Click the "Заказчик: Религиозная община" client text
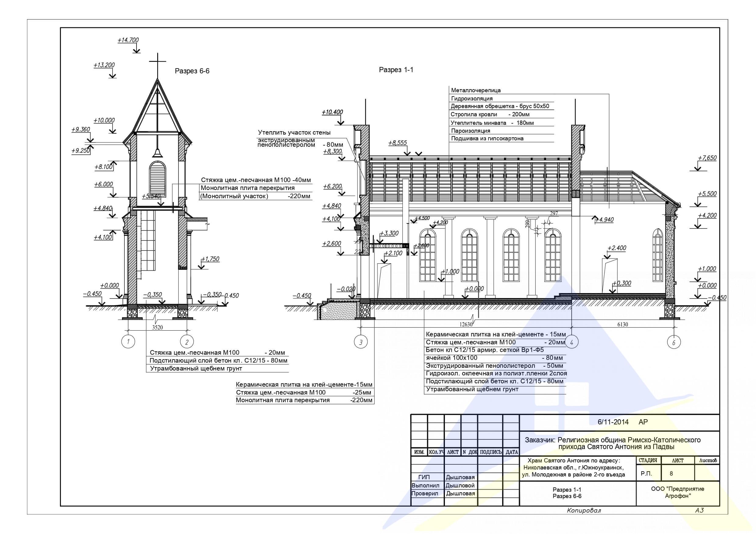Image resolution: width=756 pixels, height=534 pixels. (x=613, y=443)
